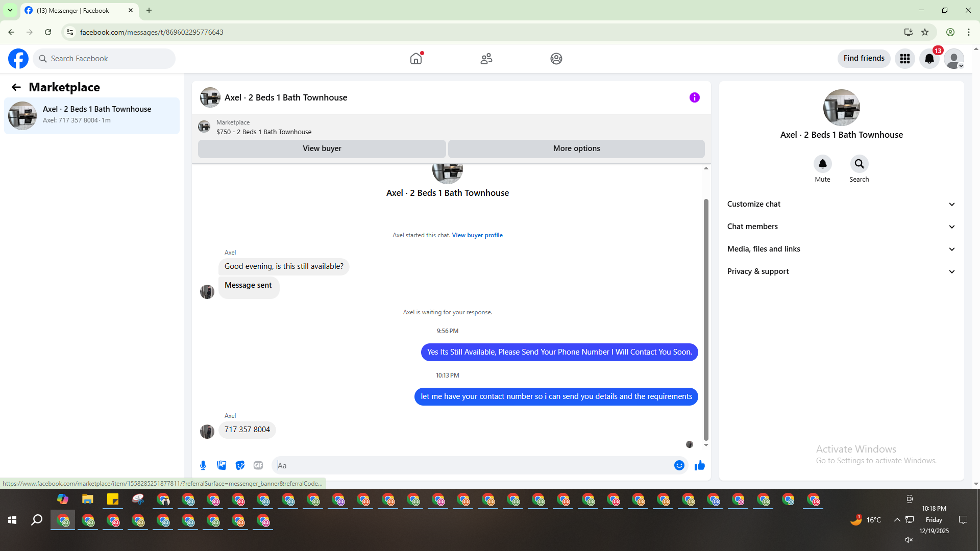Click the voice clip microphone icon

tap(203, 465)
